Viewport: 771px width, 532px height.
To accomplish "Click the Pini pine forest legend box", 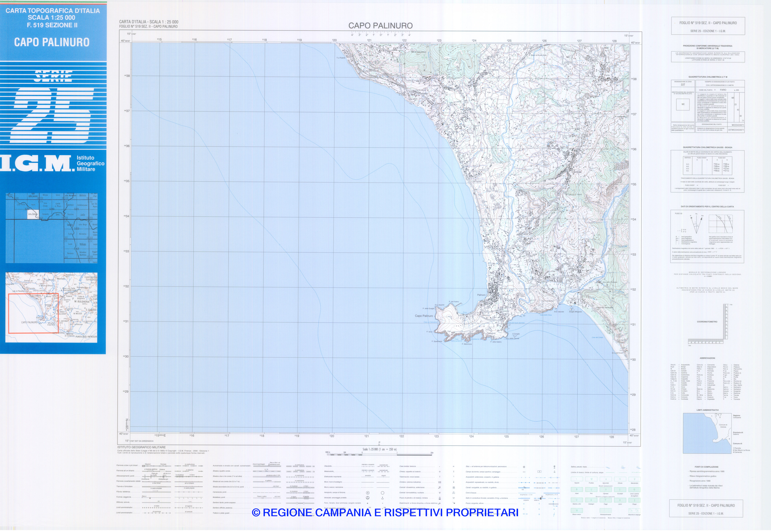I will (592, 490).
